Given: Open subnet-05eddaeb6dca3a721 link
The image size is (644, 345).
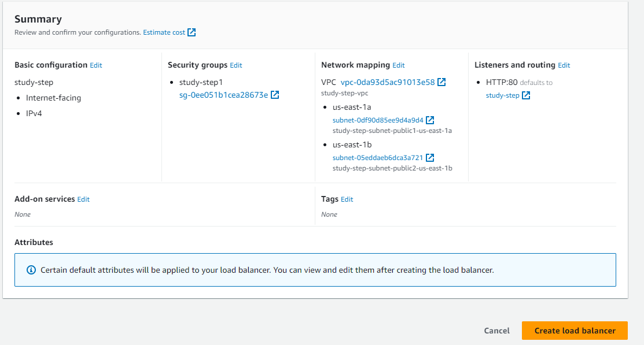Looking at the screenshot, I should 378,157.
